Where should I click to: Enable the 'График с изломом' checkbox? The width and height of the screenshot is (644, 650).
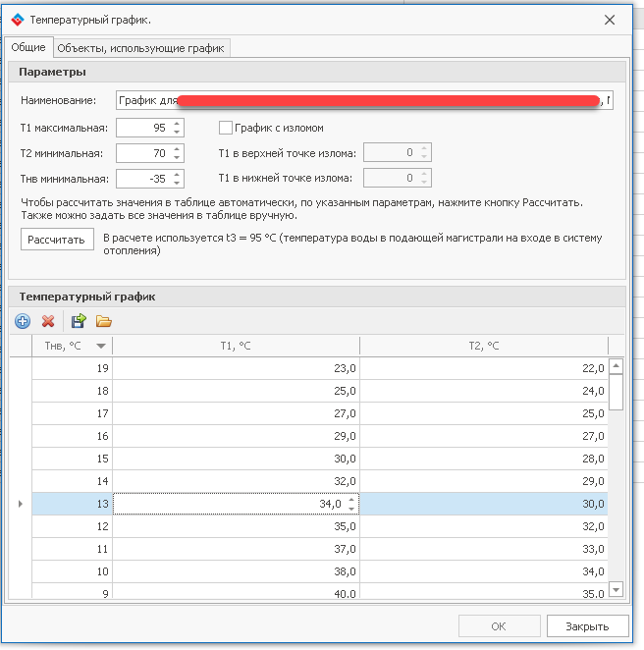click(x=225, y=128)
